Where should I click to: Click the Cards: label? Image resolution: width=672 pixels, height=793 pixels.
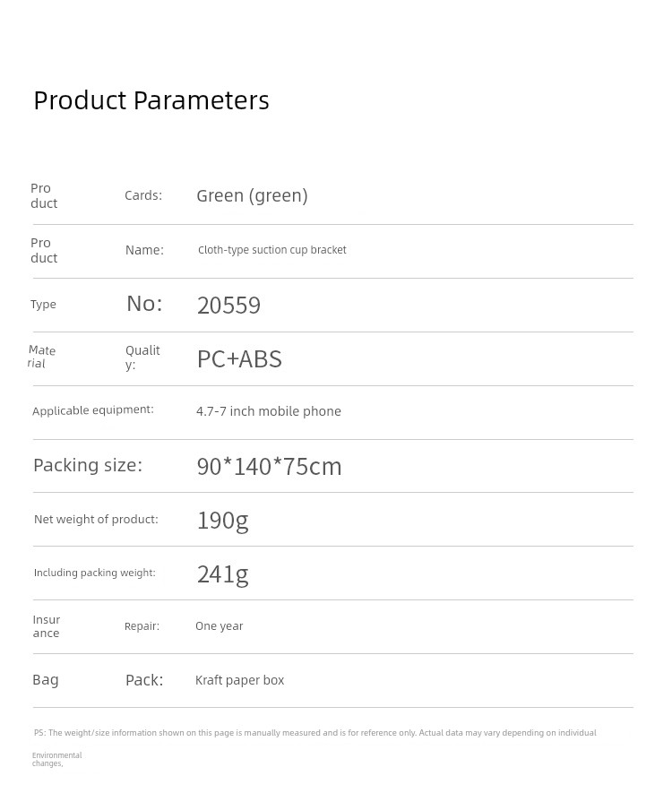143,195
